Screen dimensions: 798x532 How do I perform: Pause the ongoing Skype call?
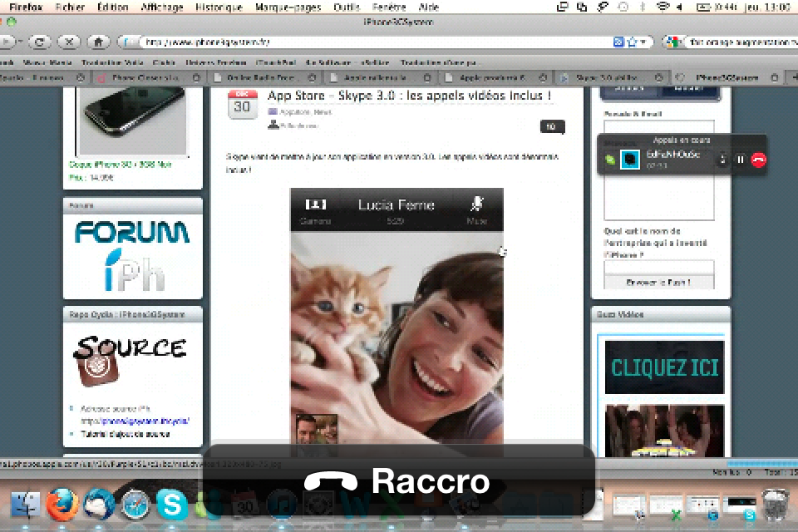click(x=741, y=160)
